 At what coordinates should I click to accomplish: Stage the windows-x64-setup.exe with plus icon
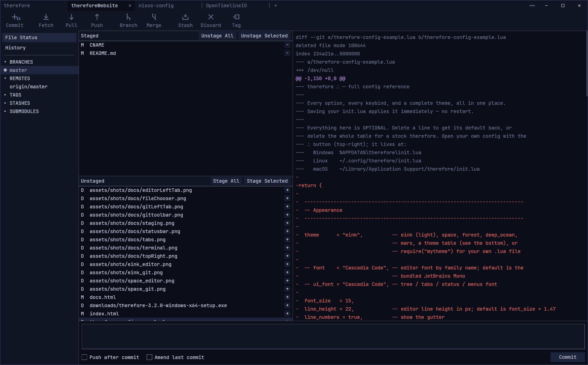(x=287, y=305)
